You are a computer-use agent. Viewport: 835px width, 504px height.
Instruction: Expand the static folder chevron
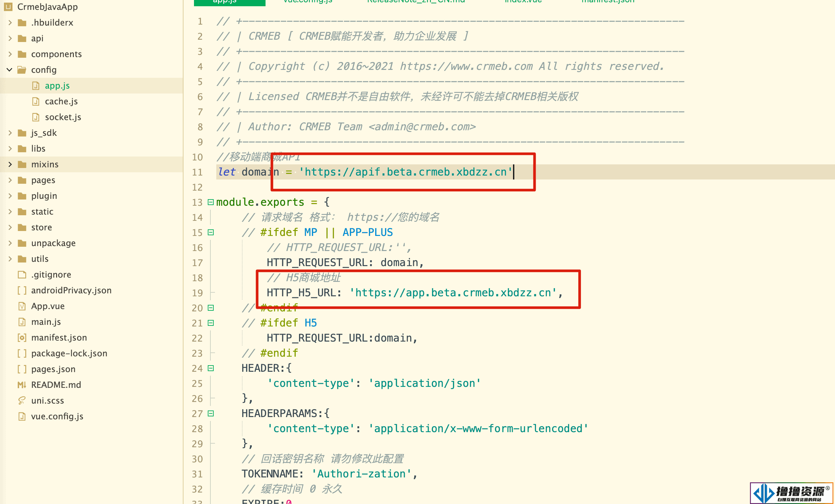click(10, 212)
